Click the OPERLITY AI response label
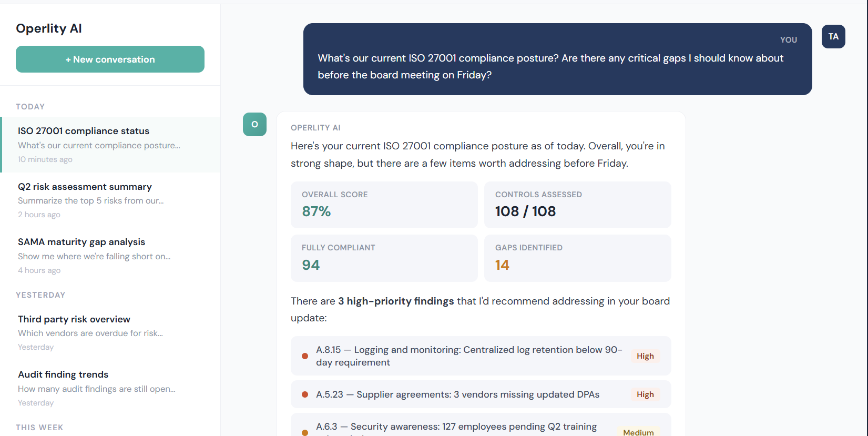The image size is (868, 436). (315, 128)
